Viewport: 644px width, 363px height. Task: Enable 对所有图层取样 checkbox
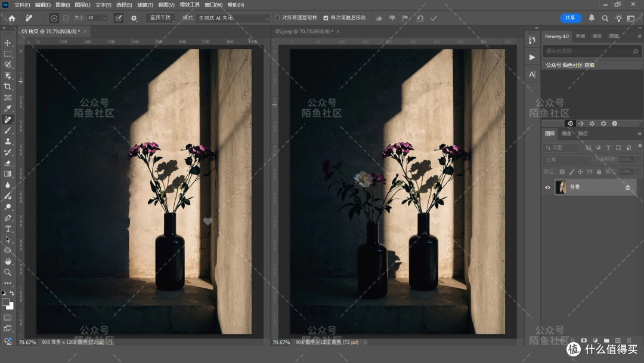tap(277, 18)
